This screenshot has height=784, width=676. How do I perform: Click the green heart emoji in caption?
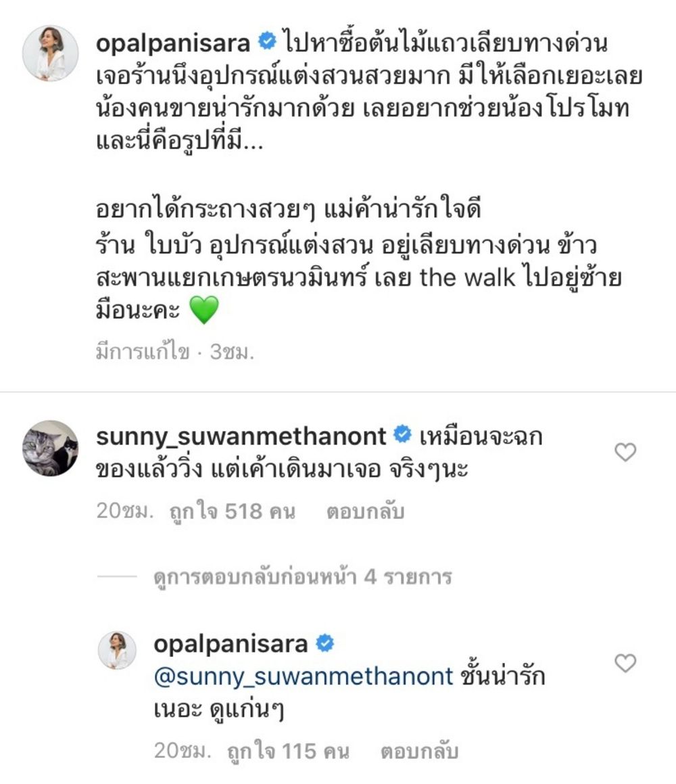pos(204,310)
